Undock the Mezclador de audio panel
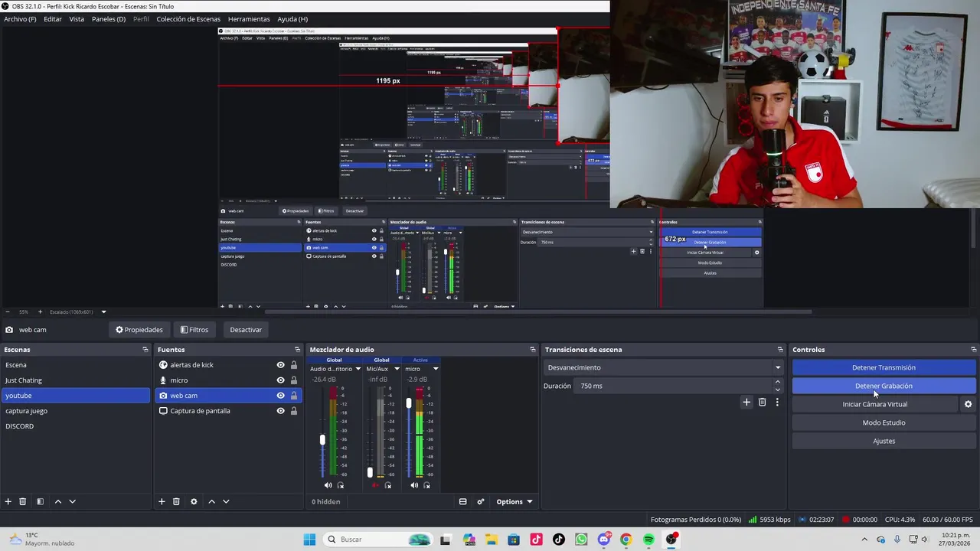The image size is (980, 551). point(533,350)
